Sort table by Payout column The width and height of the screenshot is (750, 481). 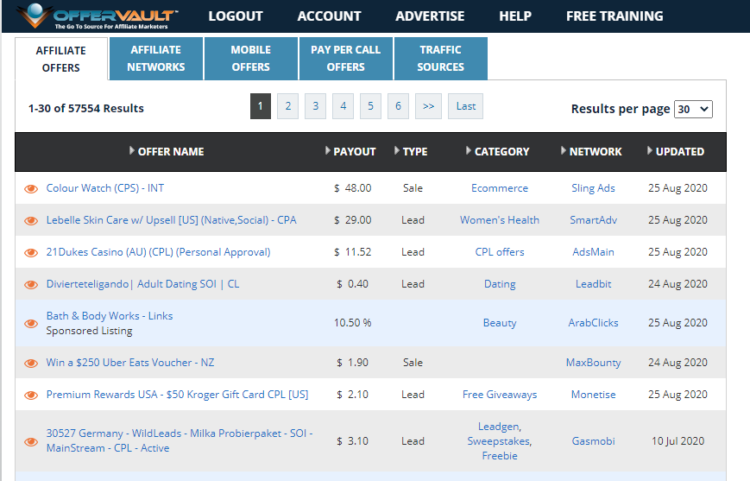tap(350, 152)
